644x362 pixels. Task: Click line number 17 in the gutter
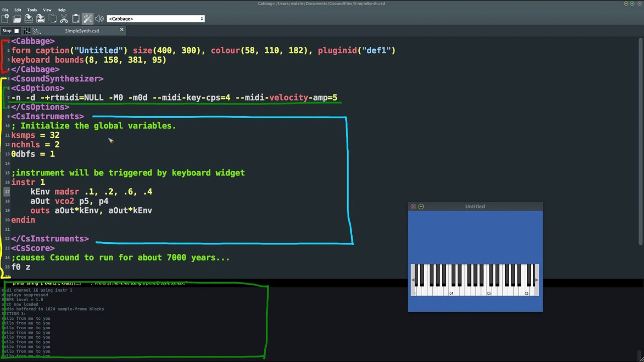(7, 192)
